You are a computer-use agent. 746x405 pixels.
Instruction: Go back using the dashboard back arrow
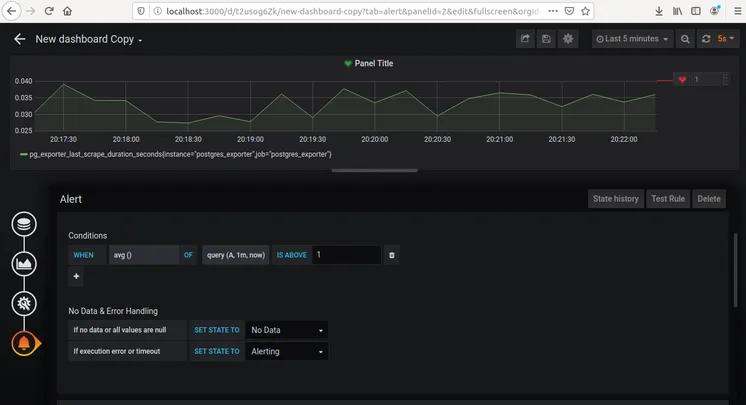coord(20,39)
